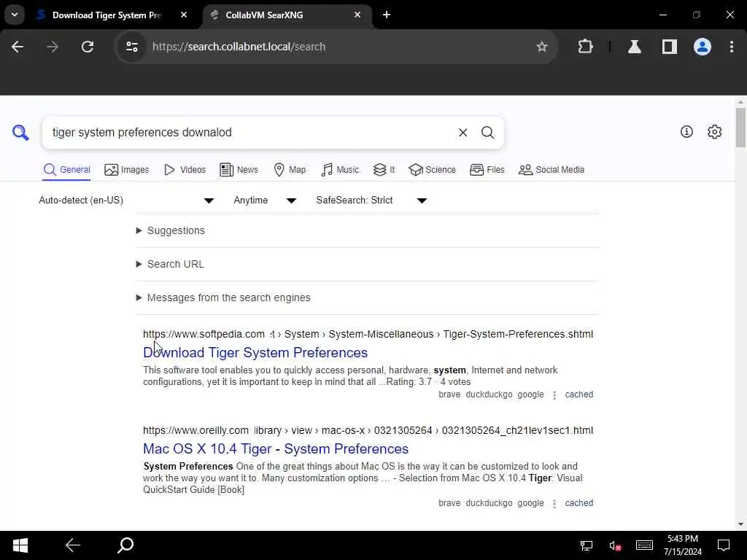747x560 pixels.
Task: Open taskbar search
Action: pyautogui.click(x=125, y=545)
